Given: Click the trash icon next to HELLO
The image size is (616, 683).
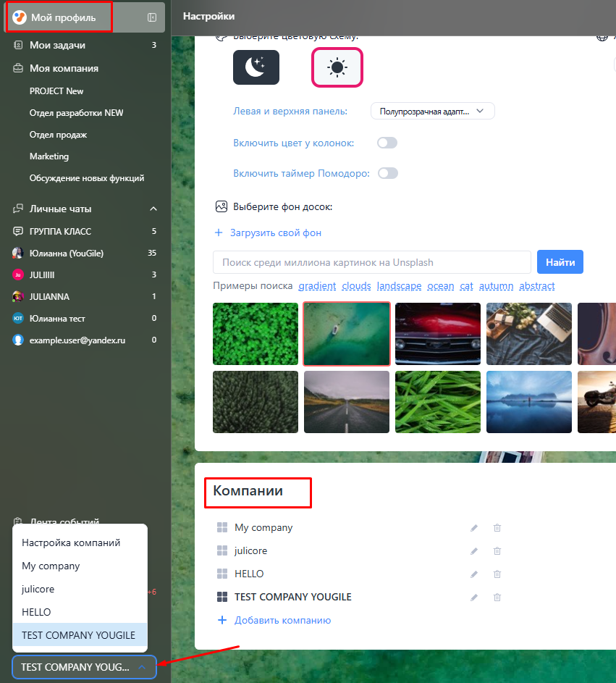Looking at the screenshot, I should coord(497,574).
